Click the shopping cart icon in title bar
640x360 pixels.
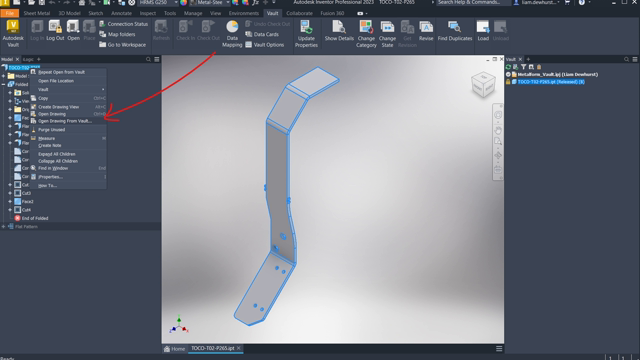(567, 2)
